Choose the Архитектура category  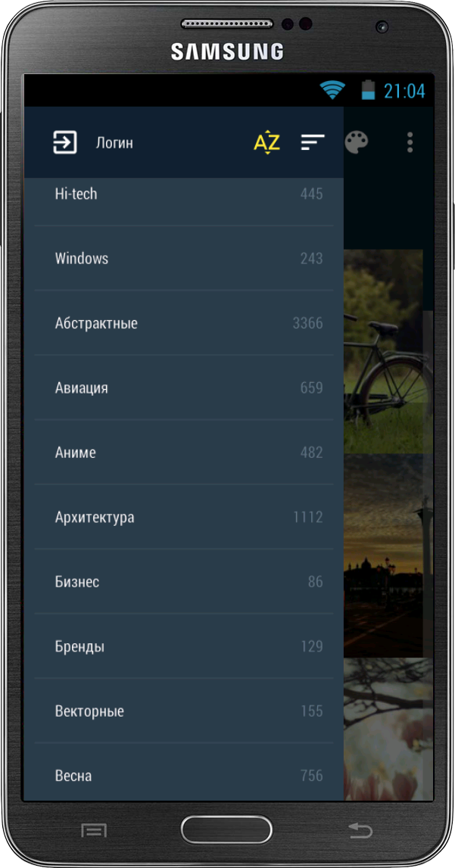click(x=184, y=517)
